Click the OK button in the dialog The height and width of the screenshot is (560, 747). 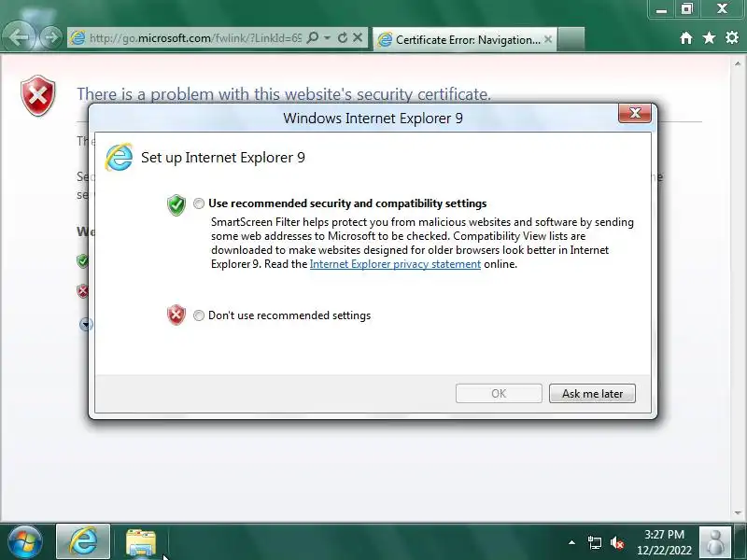click(499, 394)
